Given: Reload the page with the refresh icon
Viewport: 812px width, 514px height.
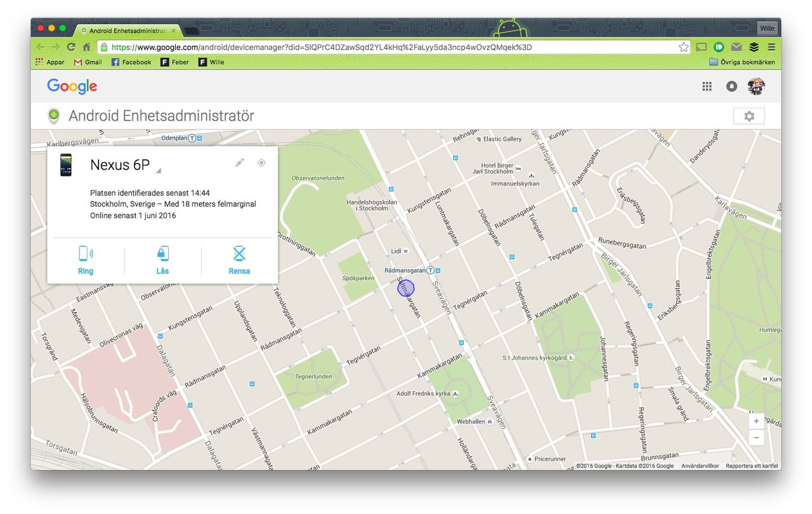Looking at the screenshot, I should 71,46.
